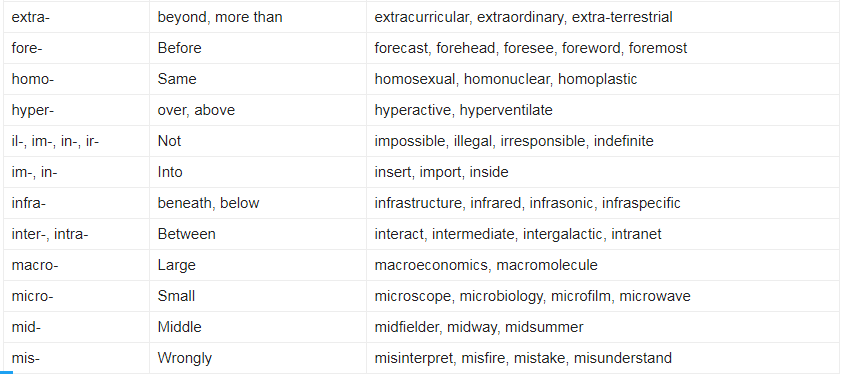Click the 'forecast, forehead, foresee' examples cell

[604, 48]
